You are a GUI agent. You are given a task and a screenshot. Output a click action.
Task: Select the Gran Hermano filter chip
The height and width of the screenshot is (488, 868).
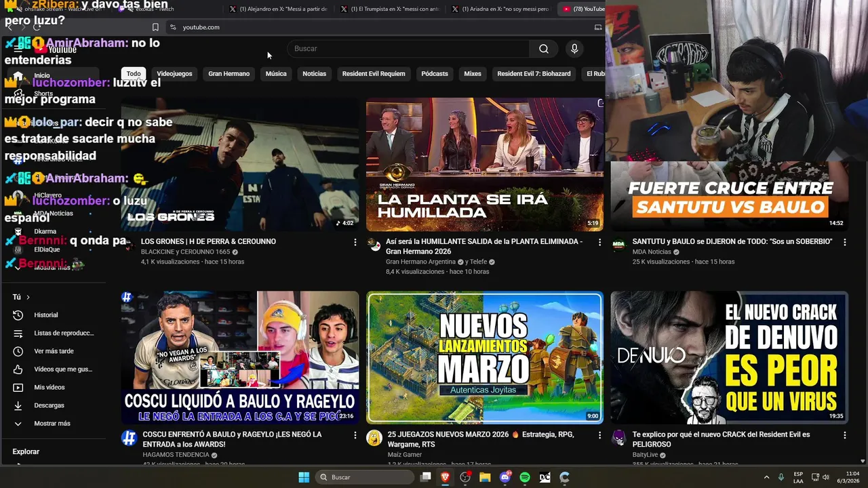(229, 74)
